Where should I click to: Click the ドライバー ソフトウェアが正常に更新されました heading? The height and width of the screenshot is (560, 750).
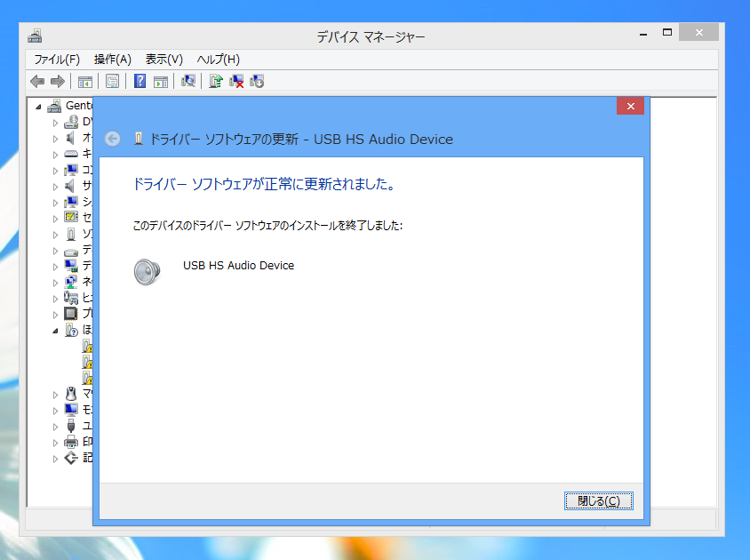click(x=264, y=184)
